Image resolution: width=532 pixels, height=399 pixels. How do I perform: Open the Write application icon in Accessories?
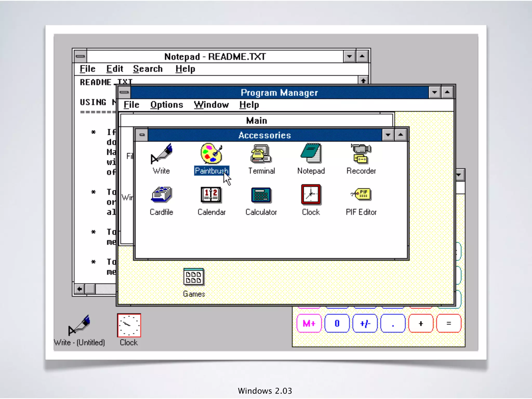pyautogui.click(x=161, y=154)
